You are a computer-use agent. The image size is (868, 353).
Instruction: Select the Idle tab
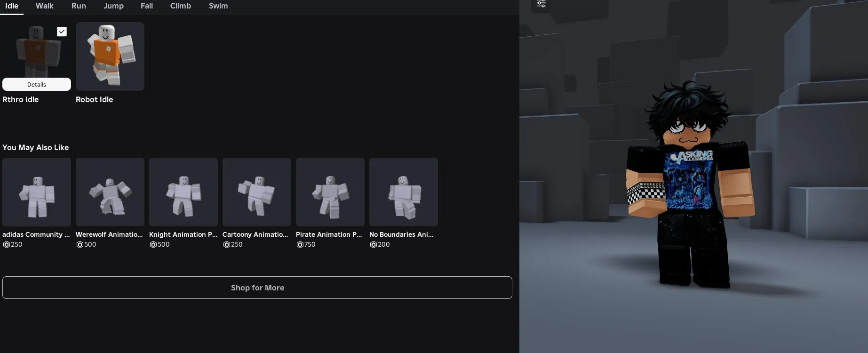click(12, 6)
